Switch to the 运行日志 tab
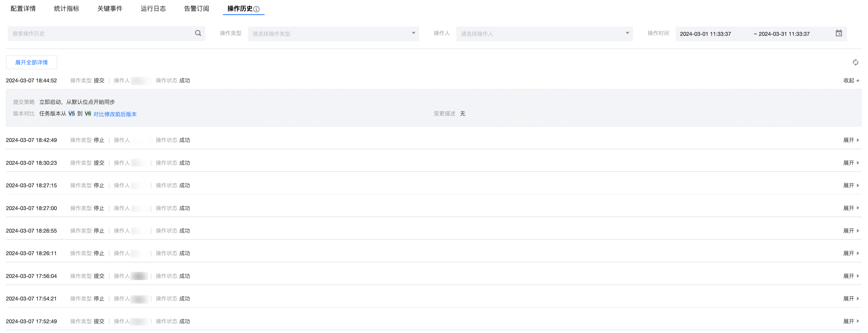The width and height of the screenshot is (868, 333). tap(153, 8)
